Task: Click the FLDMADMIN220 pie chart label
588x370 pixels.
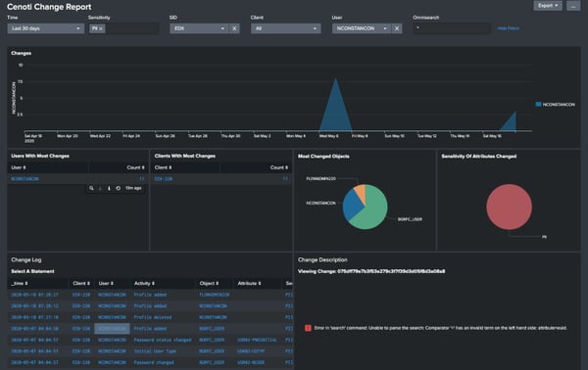Action: [321, 179]
